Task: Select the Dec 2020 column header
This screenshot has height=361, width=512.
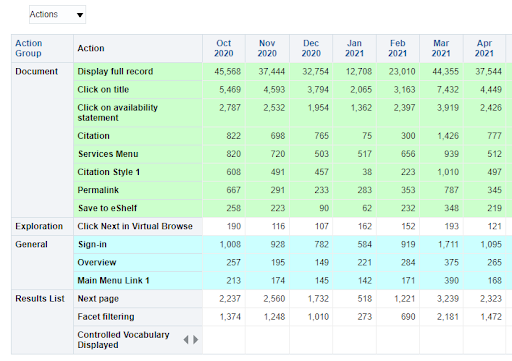Action: pyautogui.click(x=311, y=48)
